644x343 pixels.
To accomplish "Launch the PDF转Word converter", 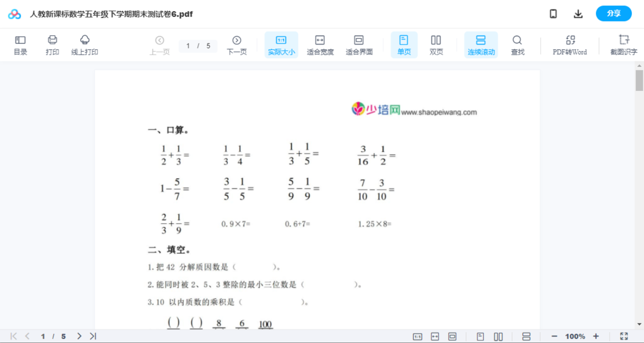I will [569, 45].
